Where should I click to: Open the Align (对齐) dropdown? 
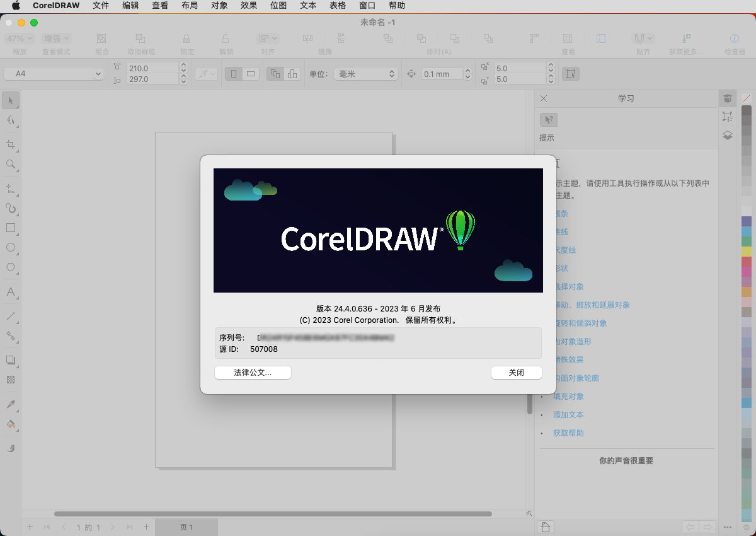pyautogui.click(x=268, y=38)
